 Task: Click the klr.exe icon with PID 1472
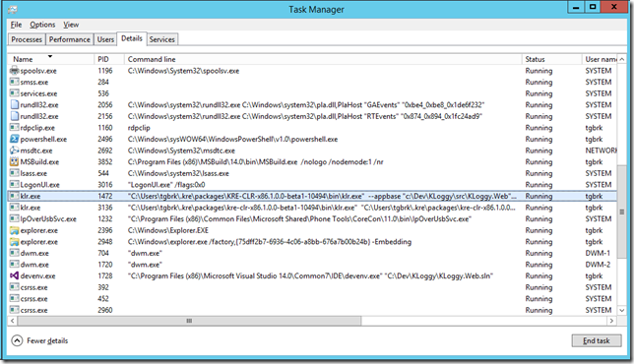[x=14, y=196]
